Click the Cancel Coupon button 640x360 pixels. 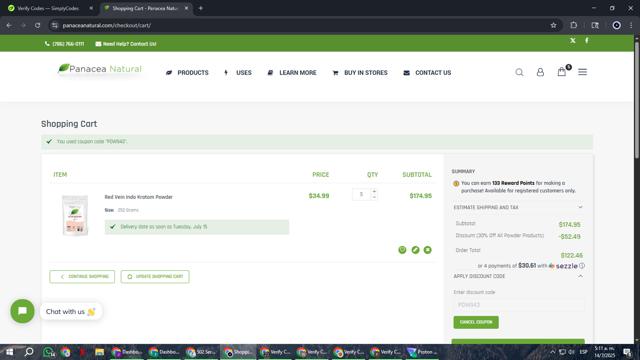click(x=476, y=322)
